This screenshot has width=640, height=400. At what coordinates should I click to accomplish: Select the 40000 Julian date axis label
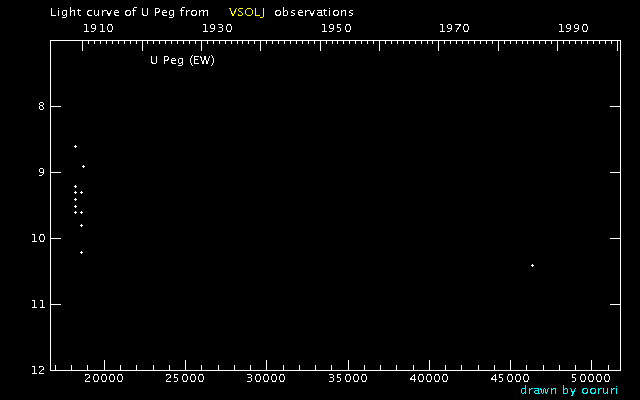click(429, 380)
